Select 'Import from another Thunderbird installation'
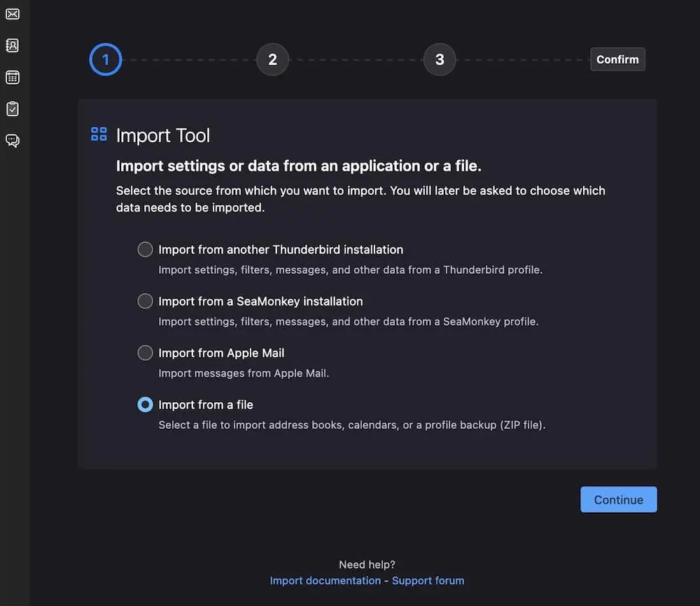Screen dimensions: 700x606 click(x=145, y=249)
